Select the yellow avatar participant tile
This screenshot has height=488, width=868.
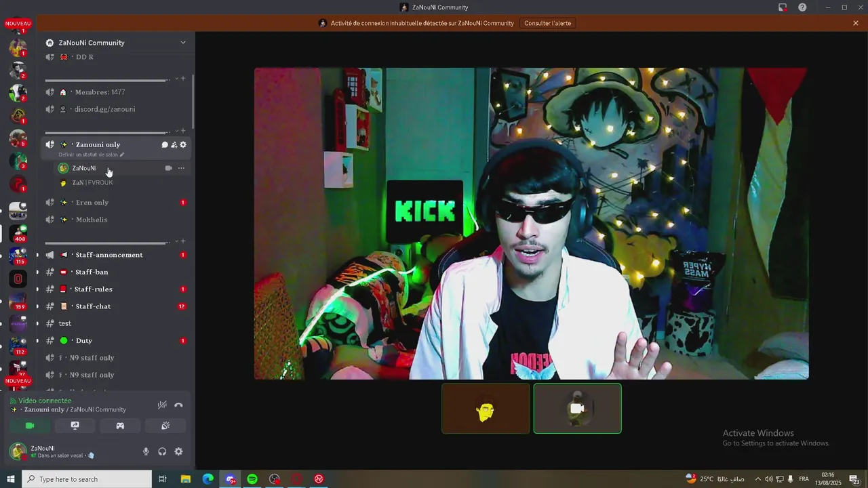[x=486, y=409]
